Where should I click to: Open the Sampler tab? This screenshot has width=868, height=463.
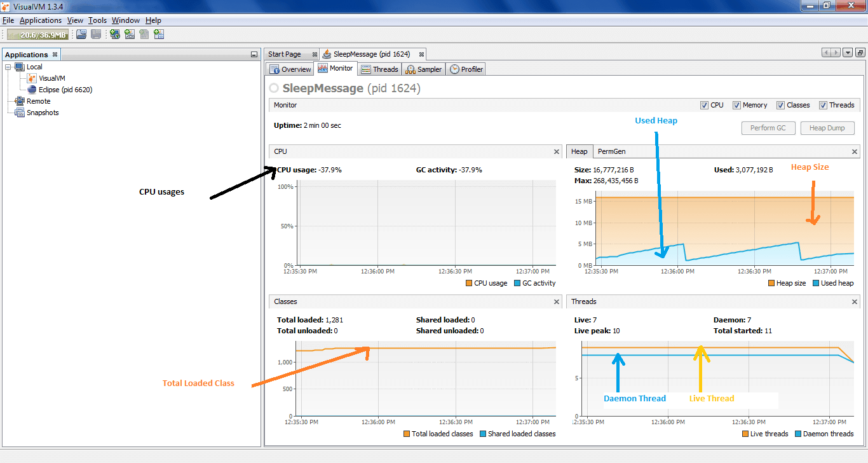(x=423, y=69)
